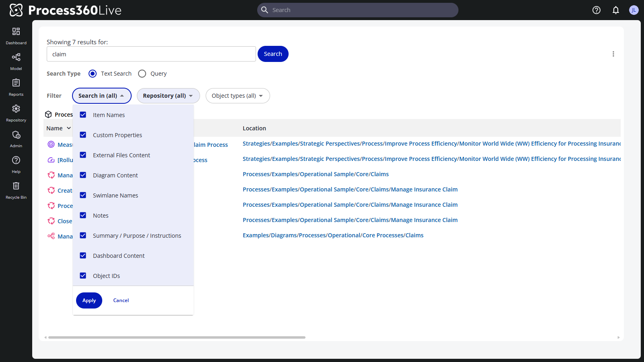Click the process icon on the Creat row
Image resolution: width=644 pixels, height=362 pixels.
pyautogui.click(x=51, y=190)
